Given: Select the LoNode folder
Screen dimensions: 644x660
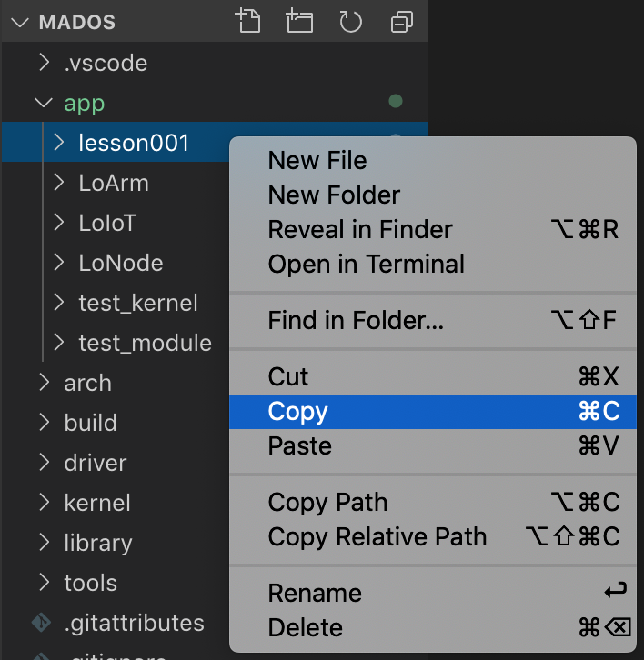Looking at the screenshot, I should [121, 263].
